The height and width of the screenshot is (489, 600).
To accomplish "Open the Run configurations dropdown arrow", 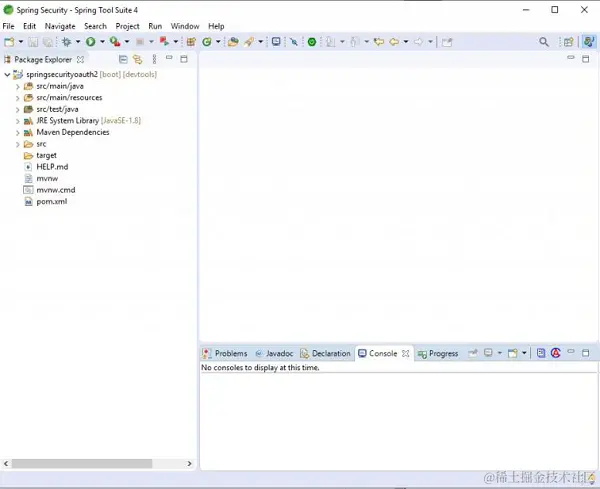I will [x=102, y=42].
